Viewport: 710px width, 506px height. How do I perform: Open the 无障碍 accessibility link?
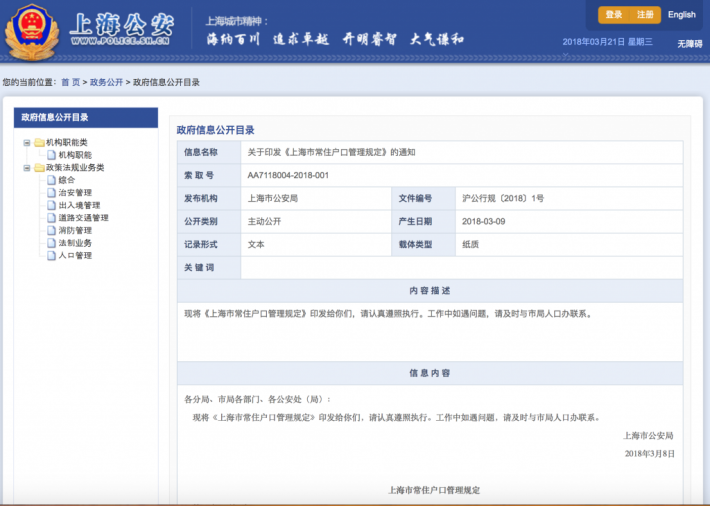689,44
